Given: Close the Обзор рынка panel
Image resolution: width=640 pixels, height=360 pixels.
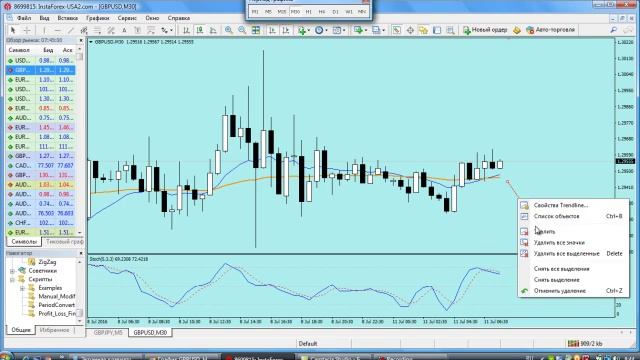Looking at the screenshot, I should click(x=80, y=40).
